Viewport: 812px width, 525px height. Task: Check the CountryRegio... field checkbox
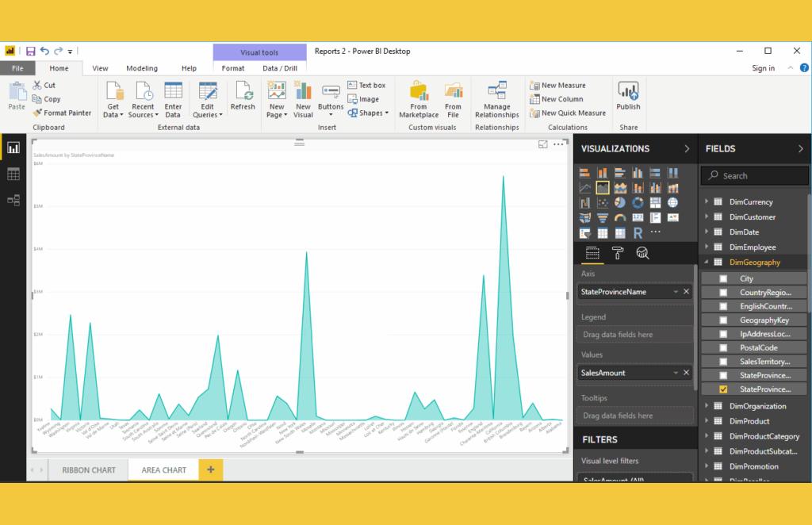(723, 293)
